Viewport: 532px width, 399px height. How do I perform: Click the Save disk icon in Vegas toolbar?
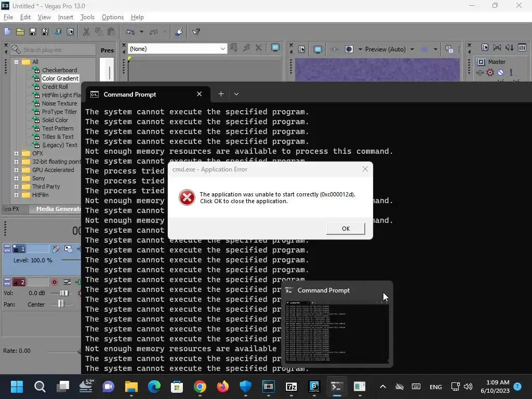pos(33,32)
